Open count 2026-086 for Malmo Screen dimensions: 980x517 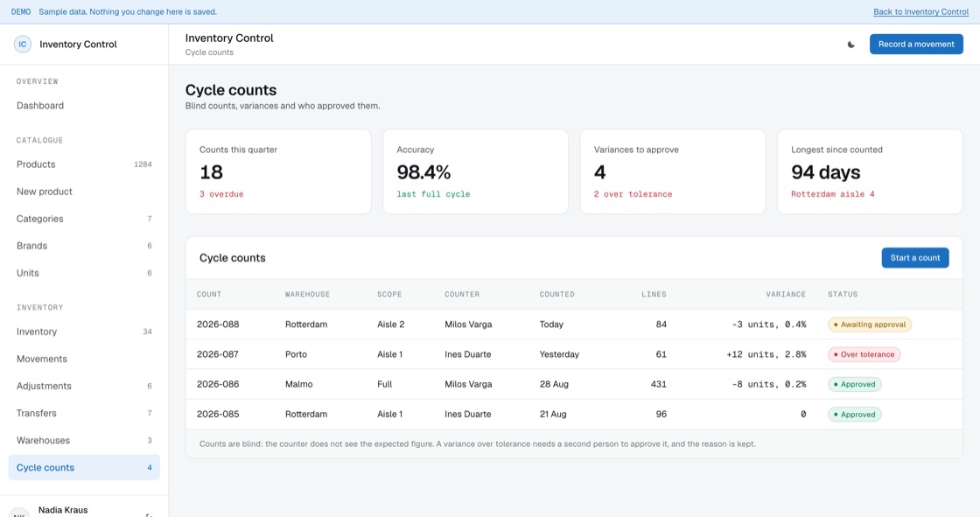(x=574, y=384)
